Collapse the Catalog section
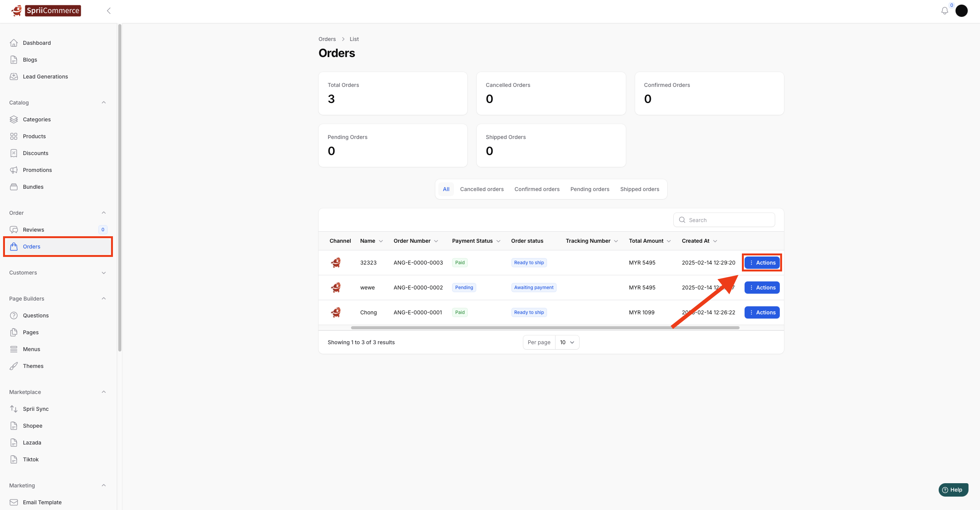 pos(104,103)
